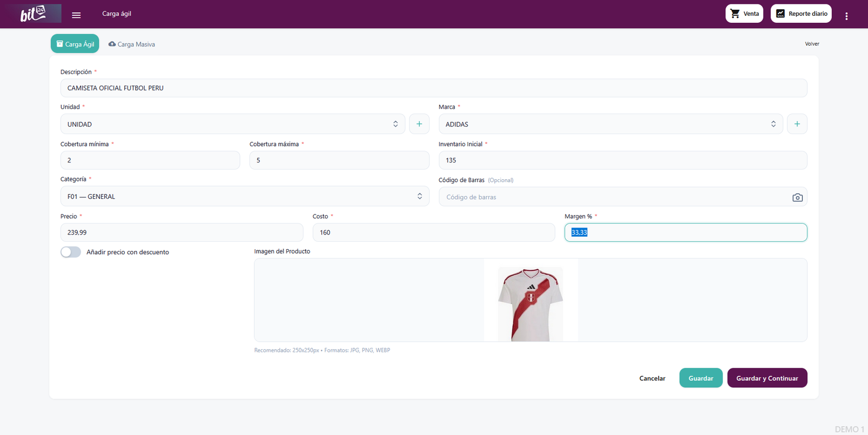Click the Peru jersey product image
This screenshot has height=435, width=868.
(531, 303)
